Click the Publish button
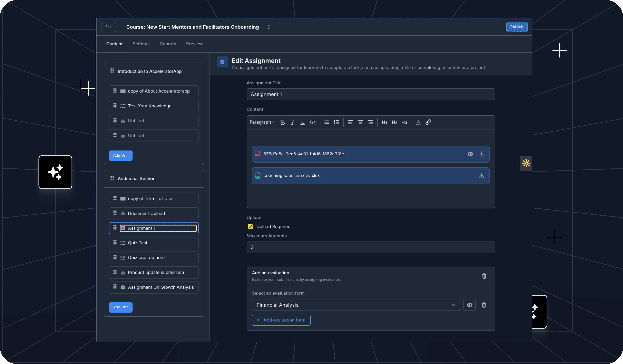Screen dimensions: 623x364 tap(516, 27)
